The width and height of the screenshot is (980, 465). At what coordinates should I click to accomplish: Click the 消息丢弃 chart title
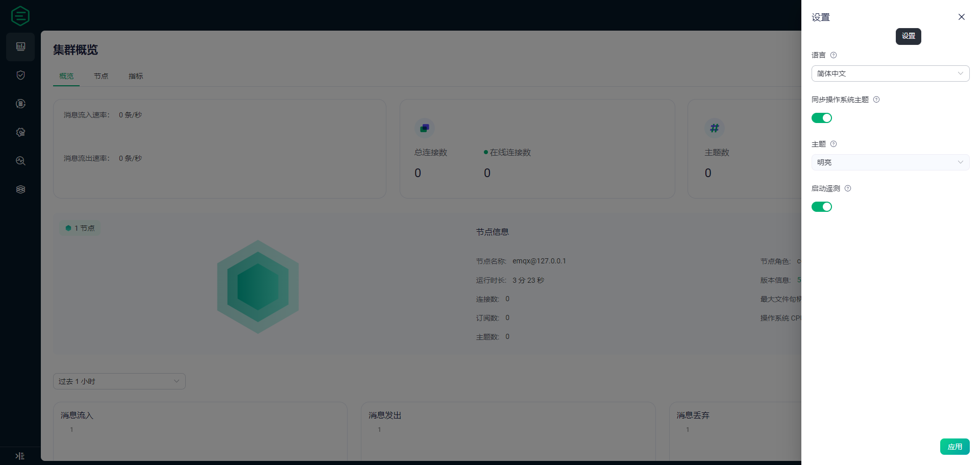(x=693, y=415)
